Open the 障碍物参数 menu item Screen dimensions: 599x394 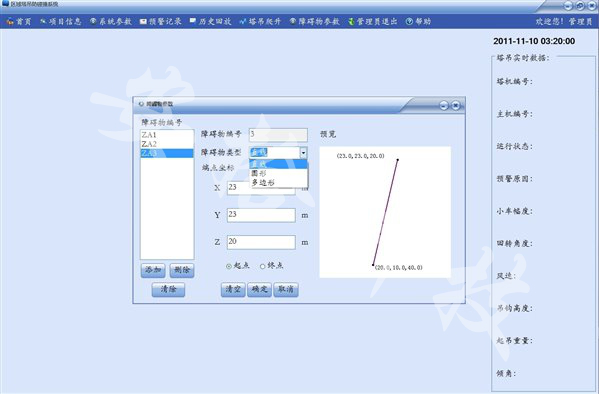click(314, 22)
